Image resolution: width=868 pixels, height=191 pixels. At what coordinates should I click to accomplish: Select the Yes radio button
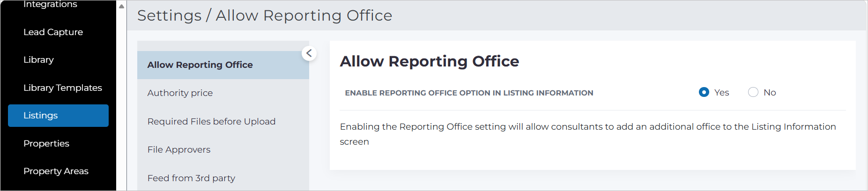click(x=704, y=92)
